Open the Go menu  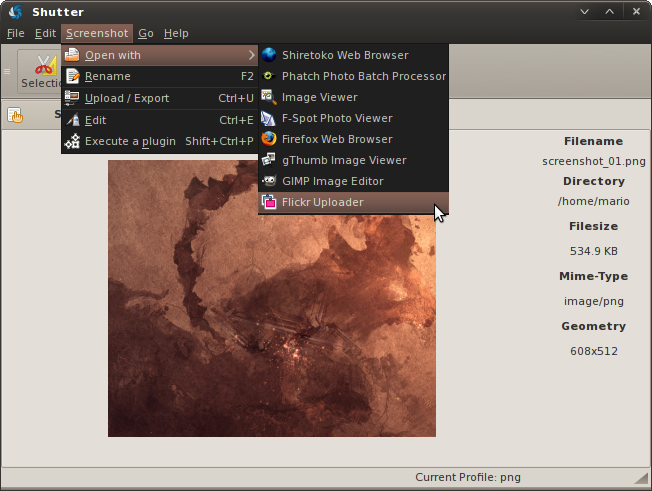[146, 33]
